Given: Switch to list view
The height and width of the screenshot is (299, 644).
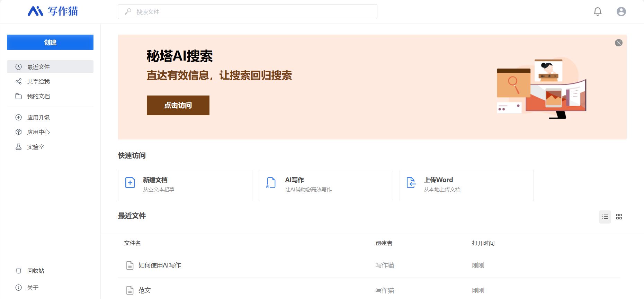Looking at the screenshot, I should click(x=605, y=217).
